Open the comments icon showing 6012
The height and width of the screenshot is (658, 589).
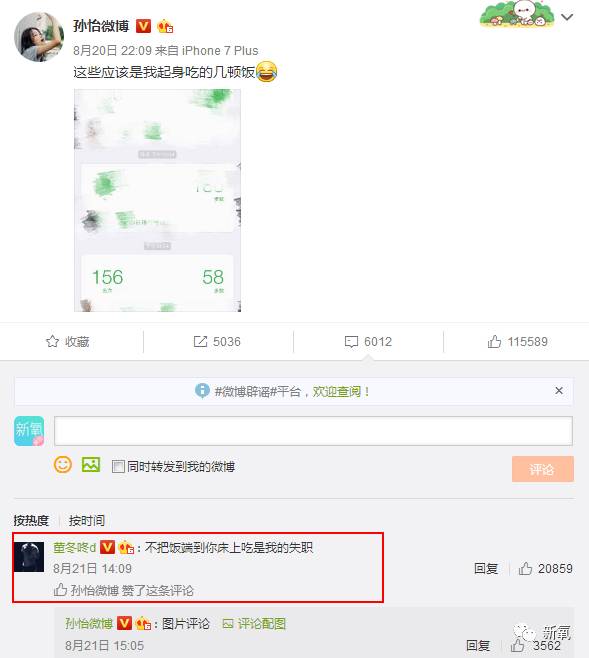(351, 342)
